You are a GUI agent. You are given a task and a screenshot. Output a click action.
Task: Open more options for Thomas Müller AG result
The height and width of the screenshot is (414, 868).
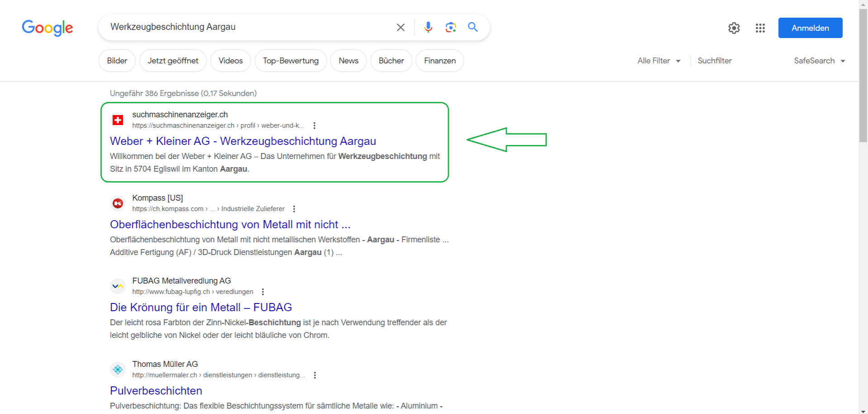tap(315, 375)
